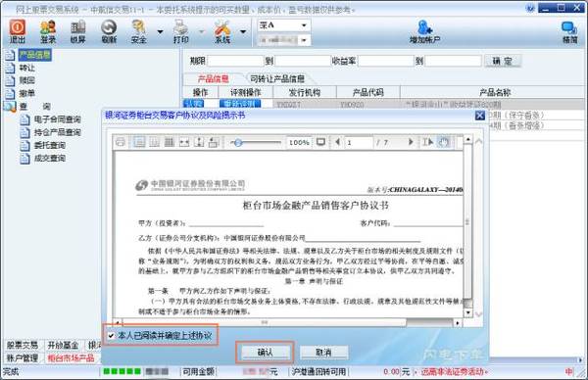Open 委托查询 in left tree
The image size is (588, 380).
tap(50, 145)
